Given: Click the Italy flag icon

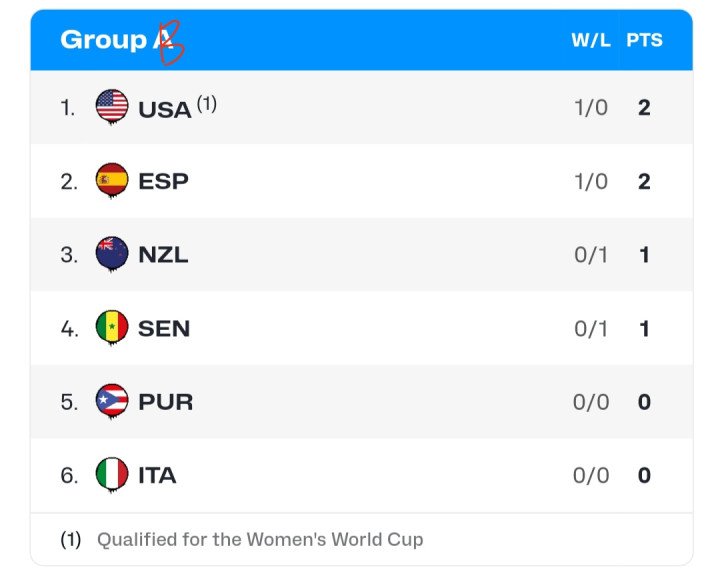Looking at the screenshot, I should pos(112,475).
